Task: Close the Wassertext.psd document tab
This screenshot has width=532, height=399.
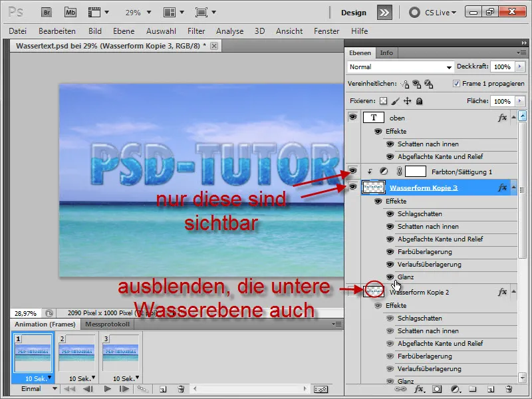Action: coord(214,46)
